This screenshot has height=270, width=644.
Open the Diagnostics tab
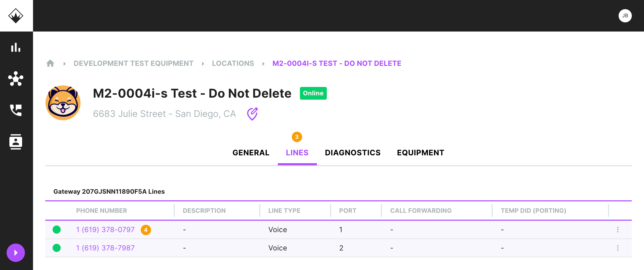353,152
